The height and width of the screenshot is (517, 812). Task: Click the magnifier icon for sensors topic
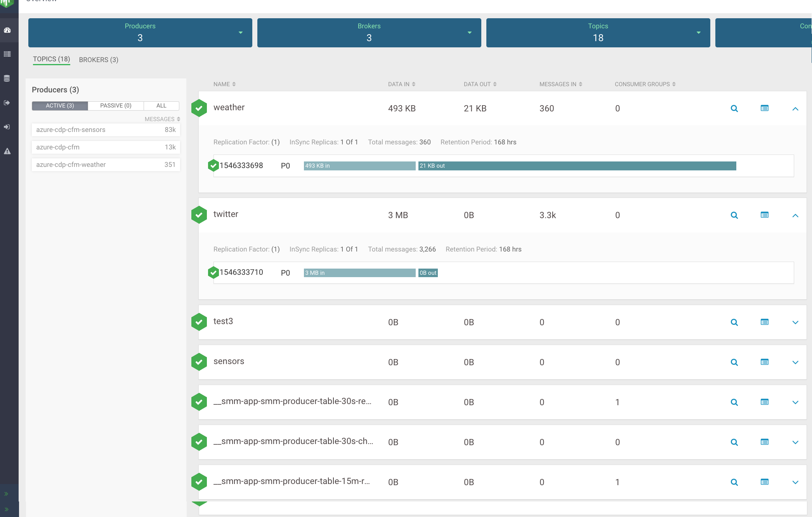(x=734, y=363)
